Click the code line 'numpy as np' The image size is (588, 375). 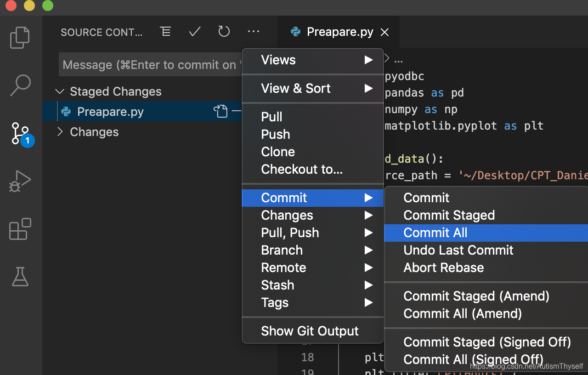[421, 109]
